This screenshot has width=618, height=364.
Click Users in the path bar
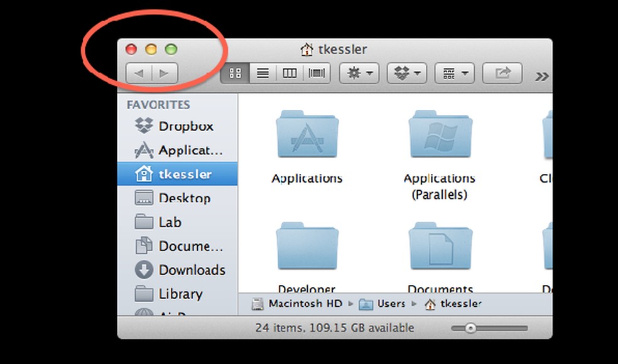[x=382, y=304]
